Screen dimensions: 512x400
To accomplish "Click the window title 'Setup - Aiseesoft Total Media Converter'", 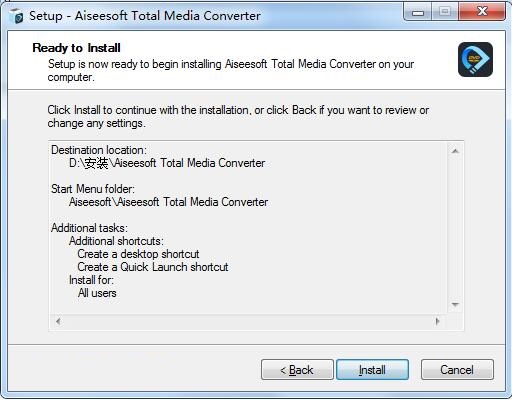I will [x=145, y=16].
